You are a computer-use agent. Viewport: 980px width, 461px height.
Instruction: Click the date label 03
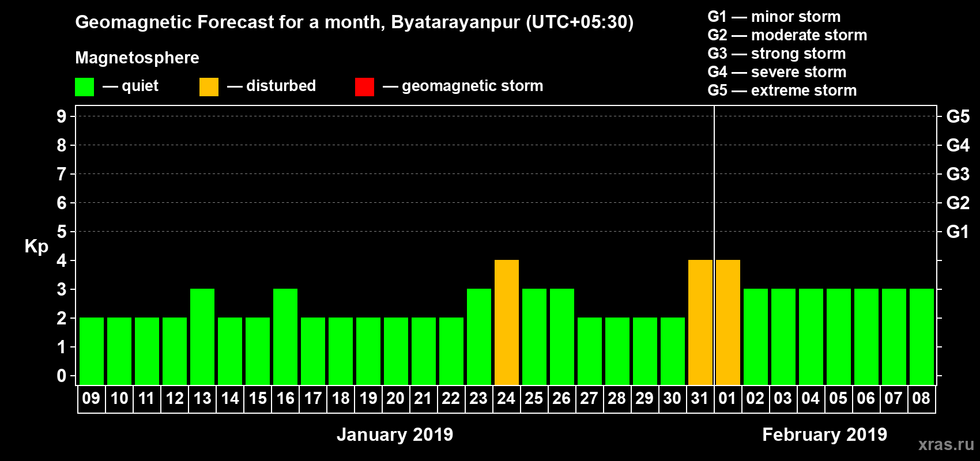pos(783,398)
